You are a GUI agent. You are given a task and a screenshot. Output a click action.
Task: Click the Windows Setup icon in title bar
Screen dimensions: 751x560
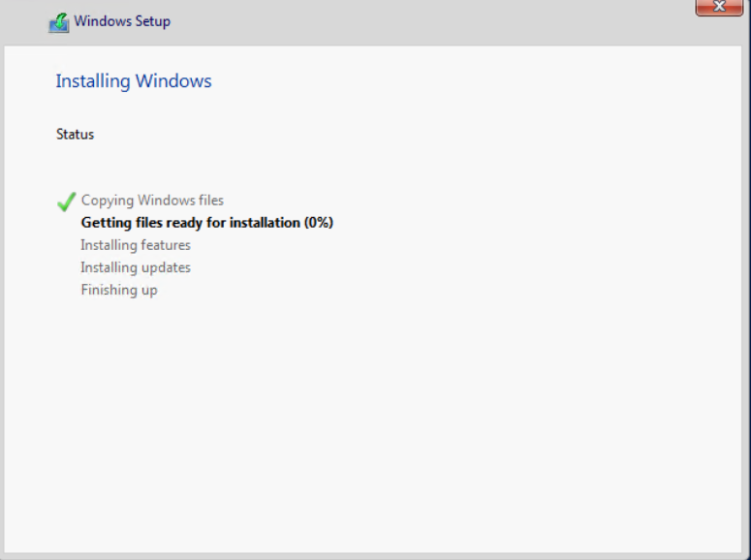[59, 22]
